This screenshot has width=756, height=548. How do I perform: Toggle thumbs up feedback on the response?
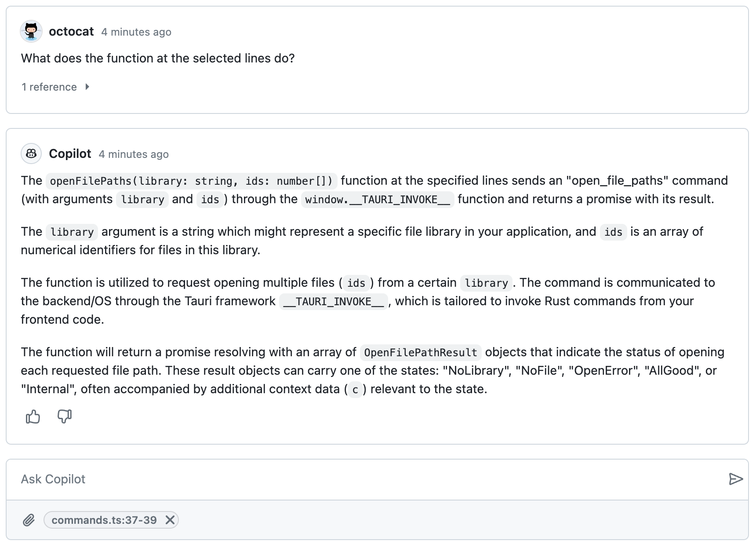pos(33,416)
